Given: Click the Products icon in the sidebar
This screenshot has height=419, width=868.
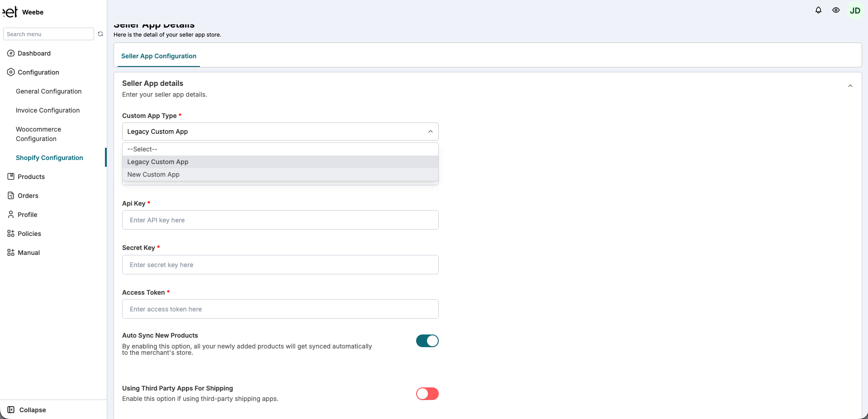Looking at the screenshot, I should point(10,176).
